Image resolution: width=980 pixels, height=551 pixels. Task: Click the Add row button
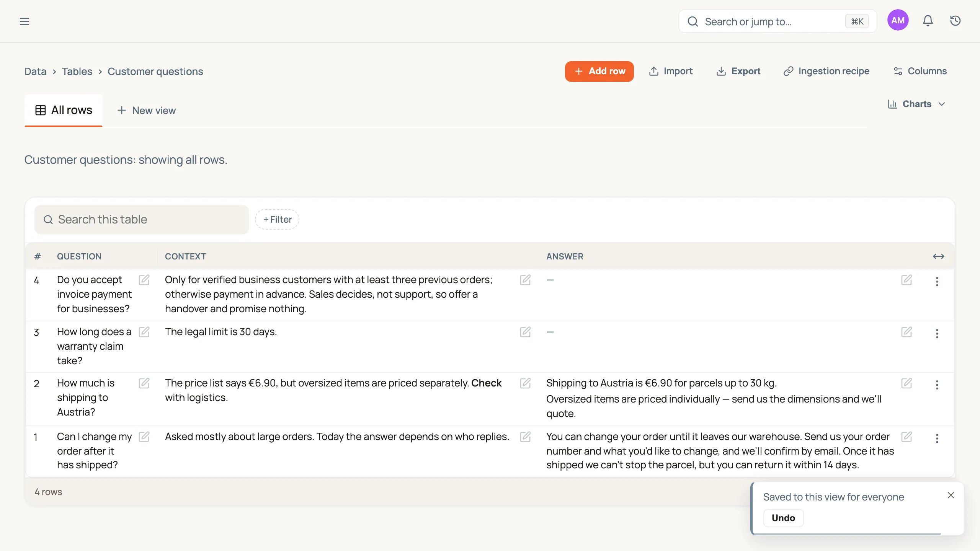(x=599, y=71)
